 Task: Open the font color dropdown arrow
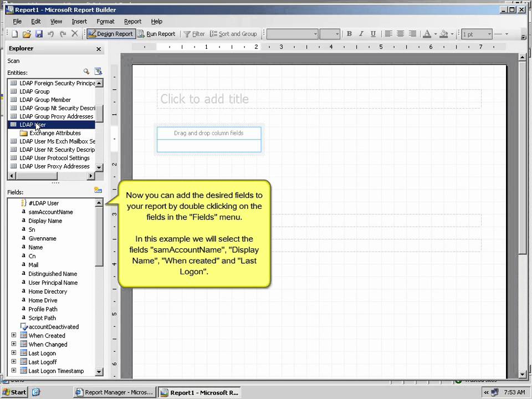[436, 34]
